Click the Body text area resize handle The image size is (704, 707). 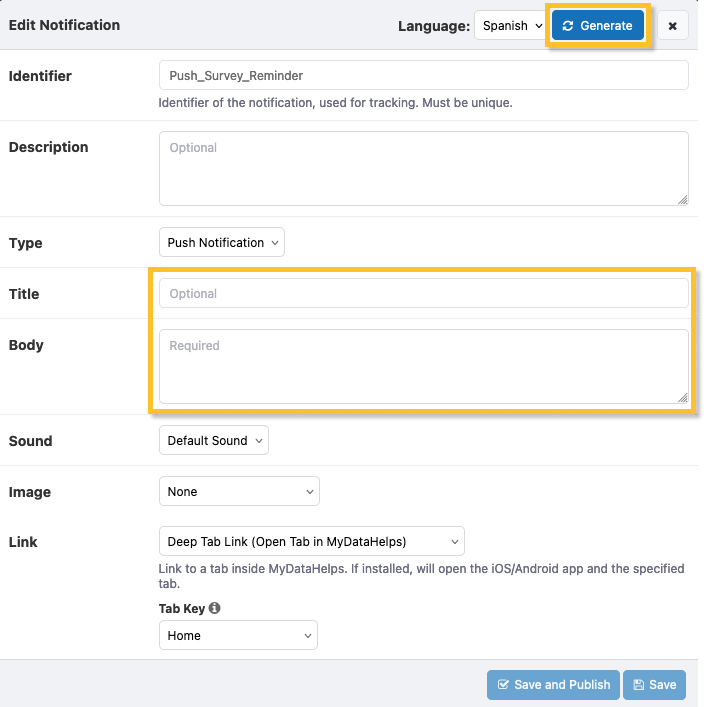pyautogui.click(x=683, y=397)
